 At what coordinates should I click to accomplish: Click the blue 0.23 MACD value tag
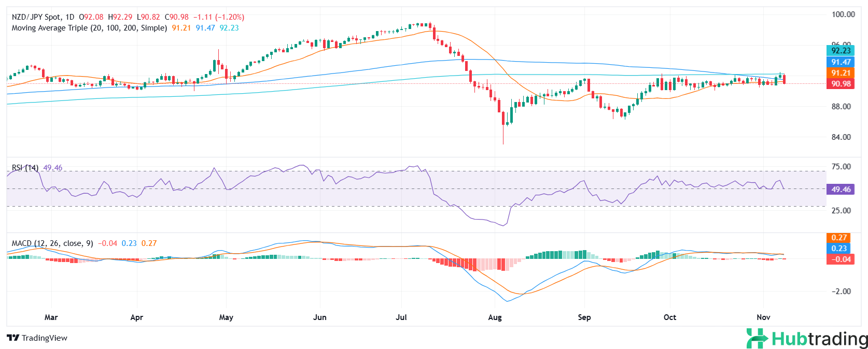pyautogui.click(x=839, y=249)
